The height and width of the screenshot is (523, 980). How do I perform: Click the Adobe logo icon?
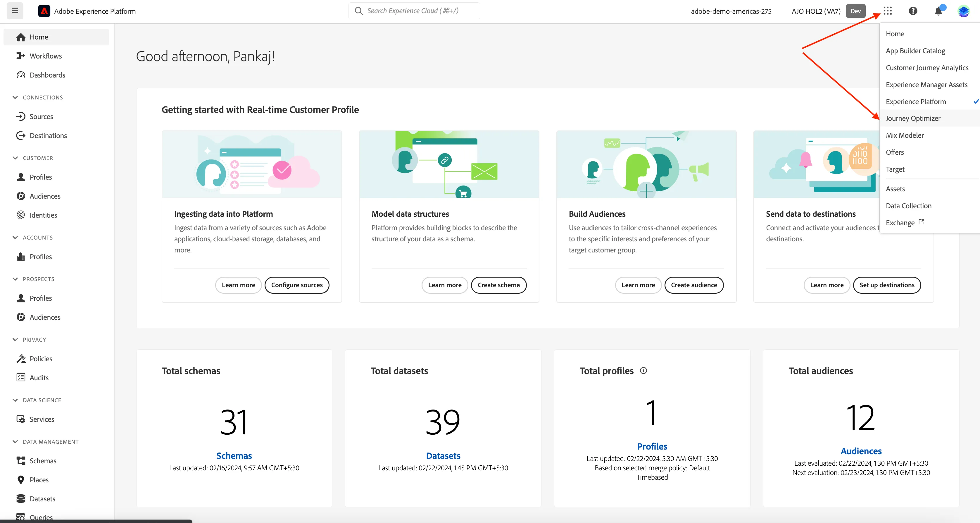pos(44,11)
